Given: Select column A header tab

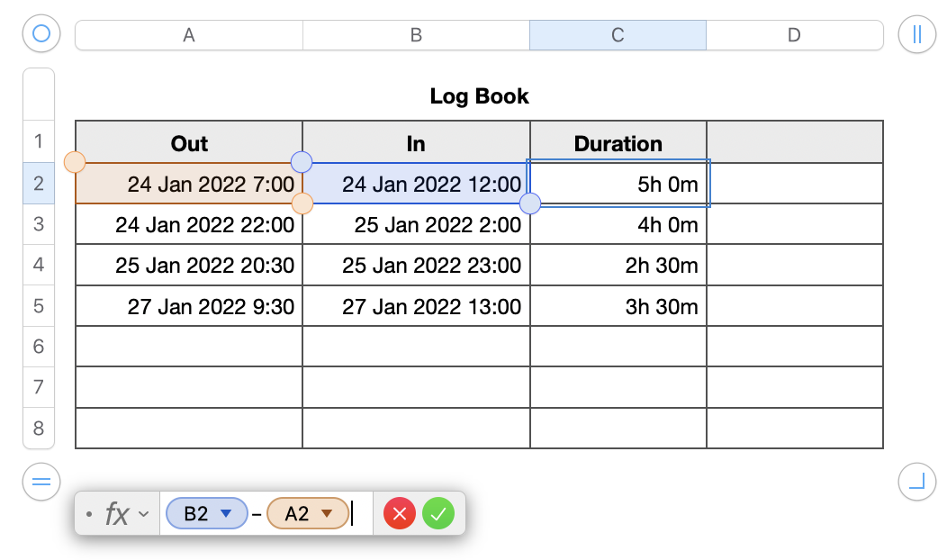Looking at the screenshot, I should tap(189, 35).
